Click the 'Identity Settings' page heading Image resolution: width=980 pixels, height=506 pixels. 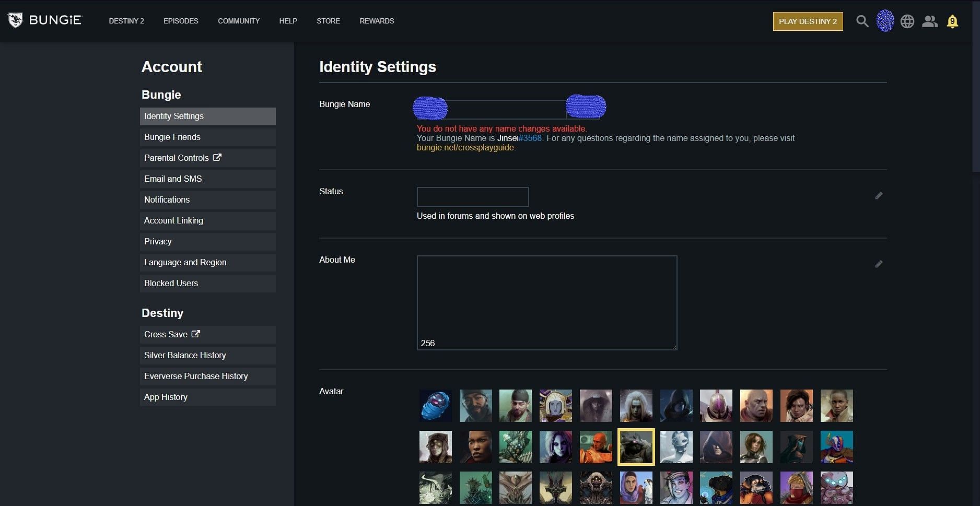(378, 67)
